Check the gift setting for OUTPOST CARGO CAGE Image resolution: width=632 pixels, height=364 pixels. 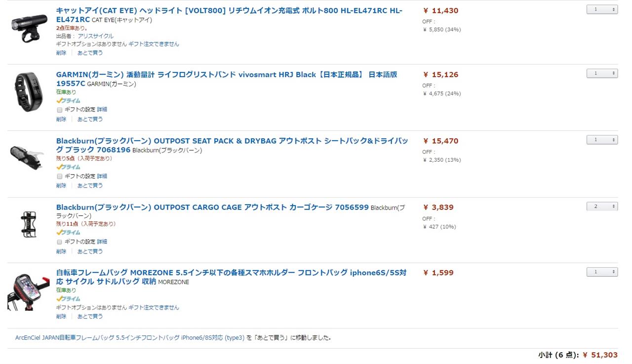click(60, 242)
